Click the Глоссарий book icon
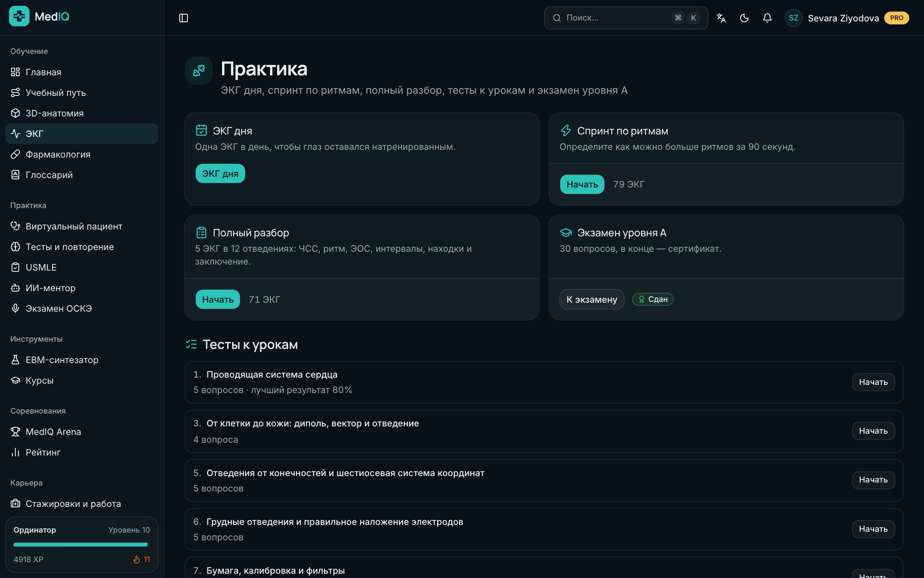This screenshot has height=578, width=924. point(15,175)
